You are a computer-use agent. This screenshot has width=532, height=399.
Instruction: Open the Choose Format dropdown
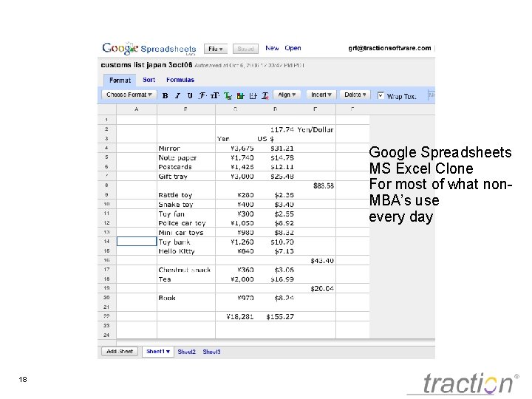(129, 95)
